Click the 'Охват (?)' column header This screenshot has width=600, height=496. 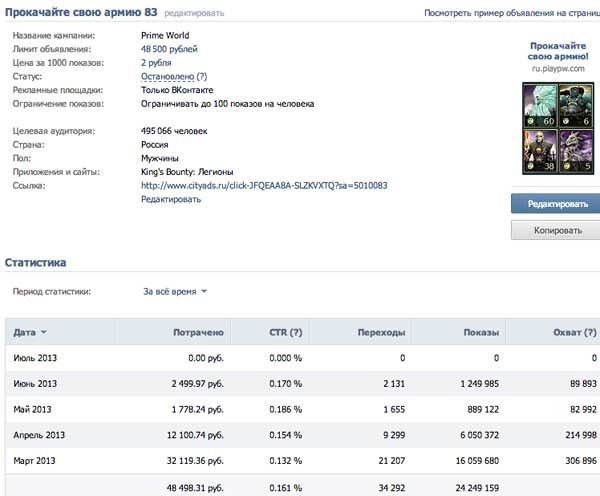(575, 332)
